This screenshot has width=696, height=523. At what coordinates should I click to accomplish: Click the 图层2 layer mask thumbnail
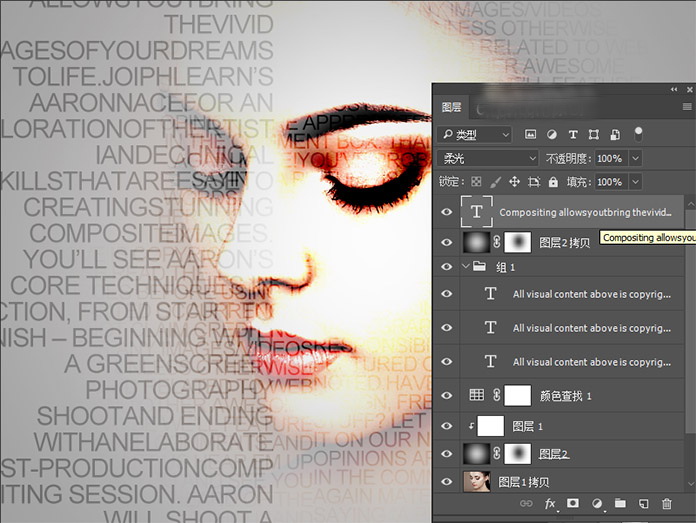point(519,453)
